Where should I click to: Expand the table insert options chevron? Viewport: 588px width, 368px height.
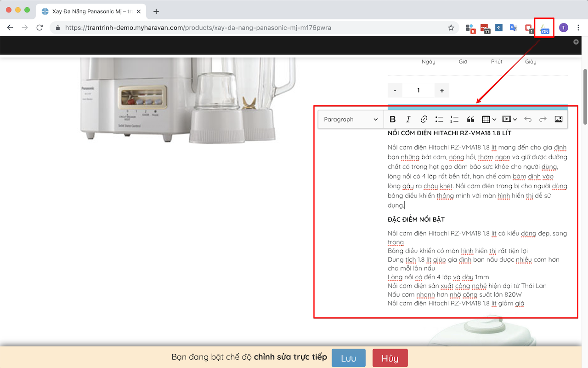click(x=495, y=119)
